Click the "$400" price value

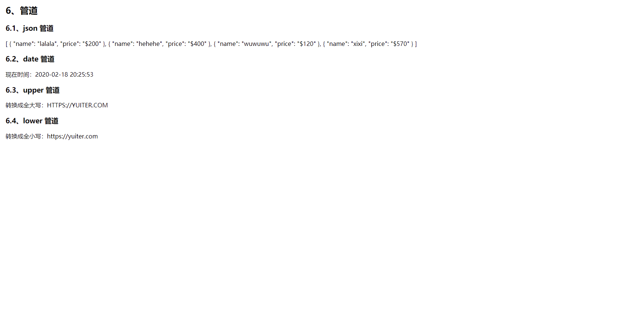pyautogui.click(x=197, y=44)
